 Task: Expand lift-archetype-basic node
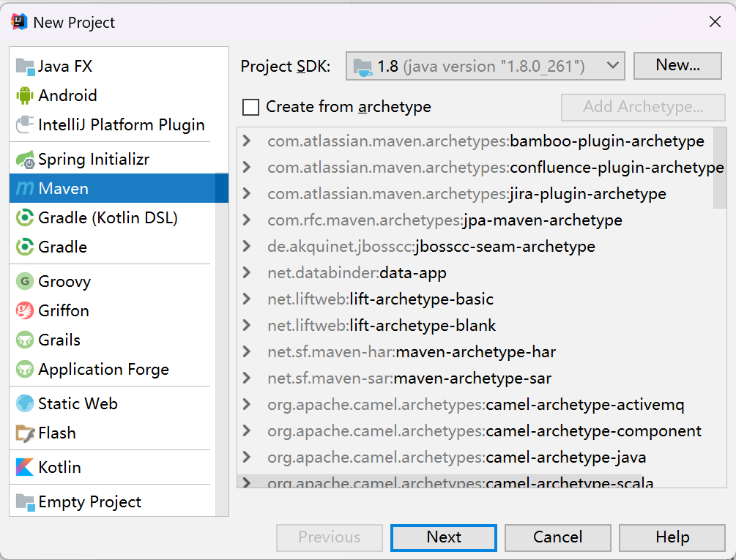pyautogui.click(x=246, y=299)
